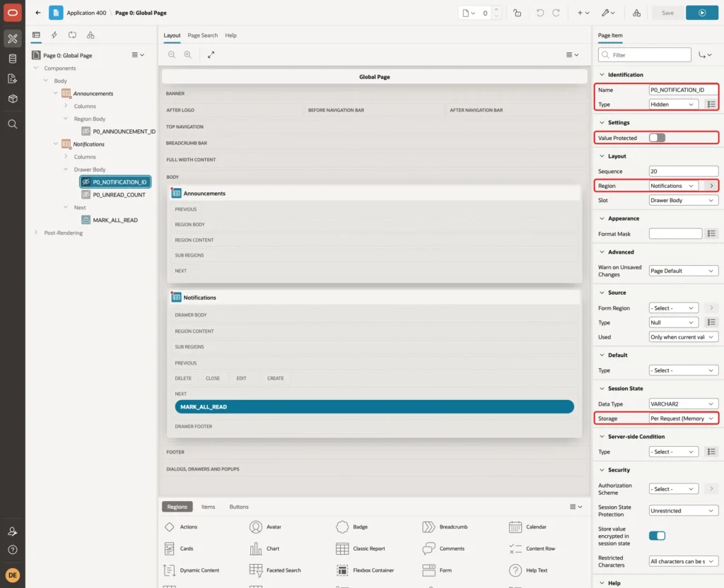Viewport: 724px width, 588px height.
Task: Open Gallery cube icon in sidebar
Action: pos(13,99)
